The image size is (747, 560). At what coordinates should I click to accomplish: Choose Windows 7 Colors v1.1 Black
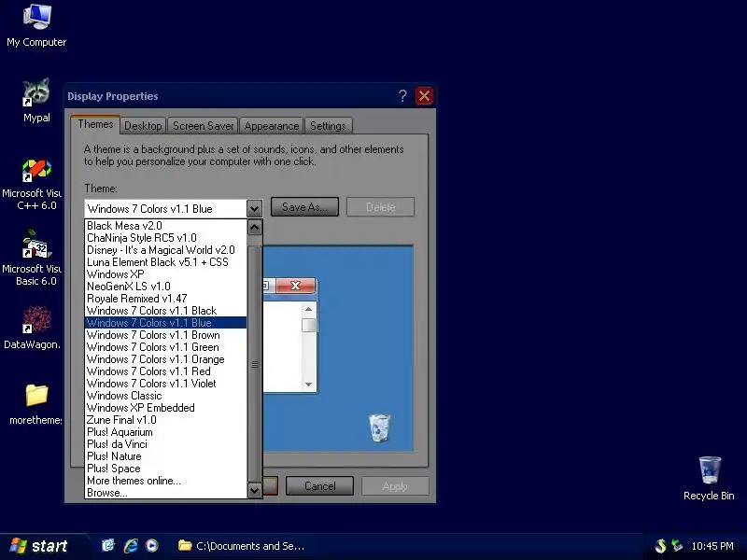click(x=165, y=311)
